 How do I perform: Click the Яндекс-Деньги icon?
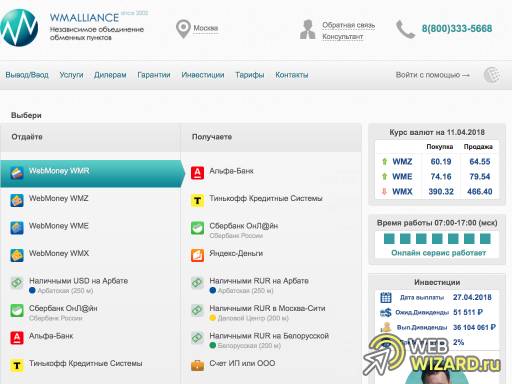pyautogui.click(x=197, y=255)
